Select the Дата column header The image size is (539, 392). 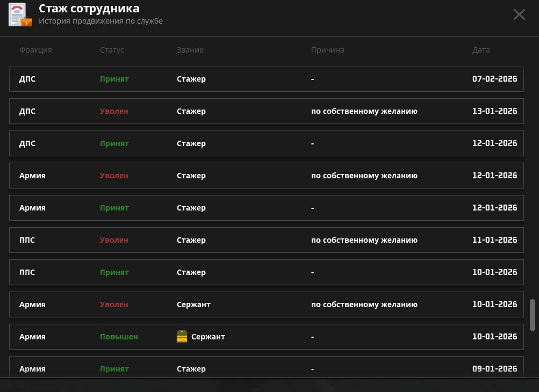(481, 50)
